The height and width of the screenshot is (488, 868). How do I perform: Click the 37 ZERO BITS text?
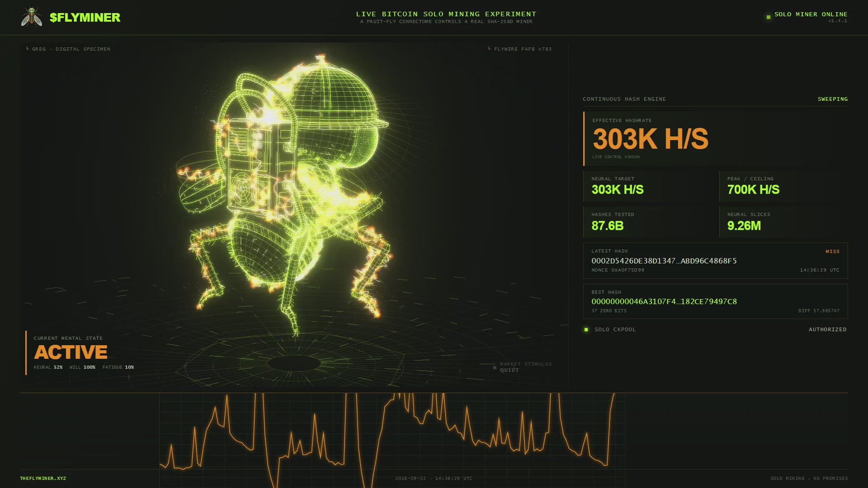click(x=609, y=310)
